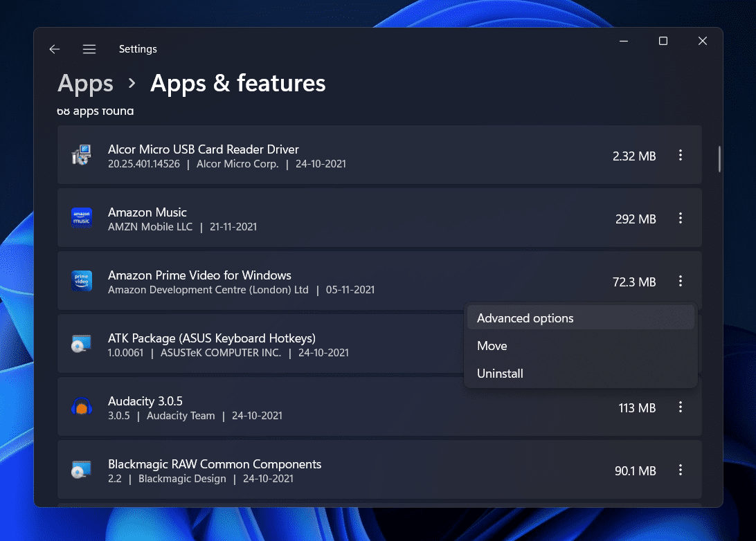Click the Alcor Micro Corp. publisher text

tap(237, 164)
